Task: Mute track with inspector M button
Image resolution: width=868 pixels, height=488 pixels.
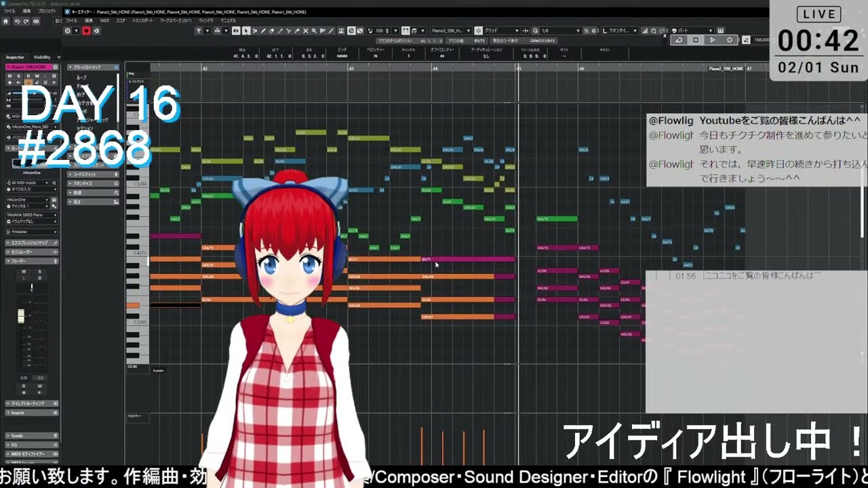Action: [x=10, y=76]
